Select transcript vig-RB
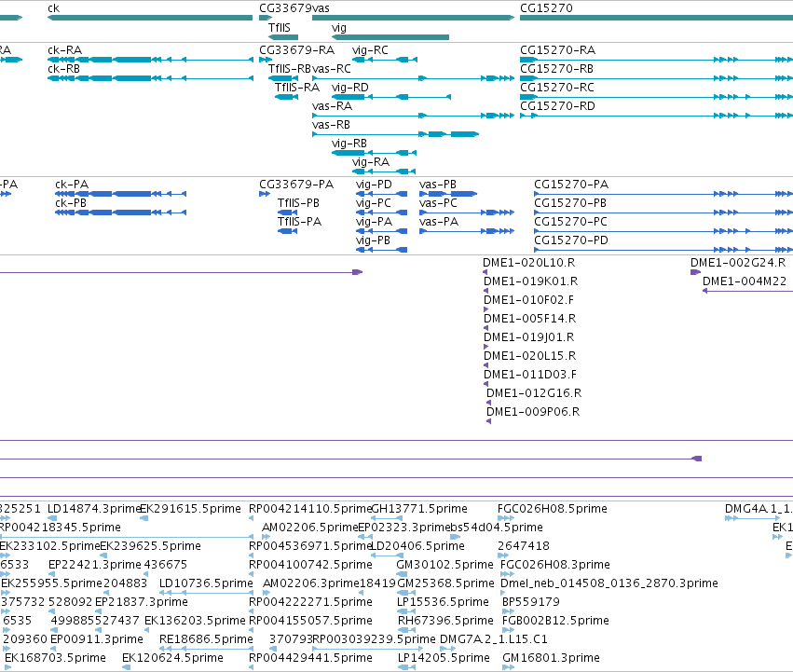 [x=375, y=153]
